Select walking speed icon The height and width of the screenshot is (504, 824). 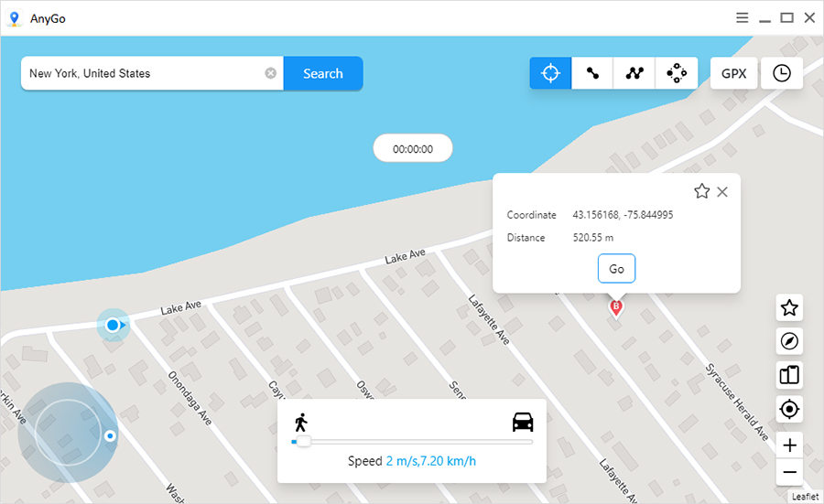[300, 422]
